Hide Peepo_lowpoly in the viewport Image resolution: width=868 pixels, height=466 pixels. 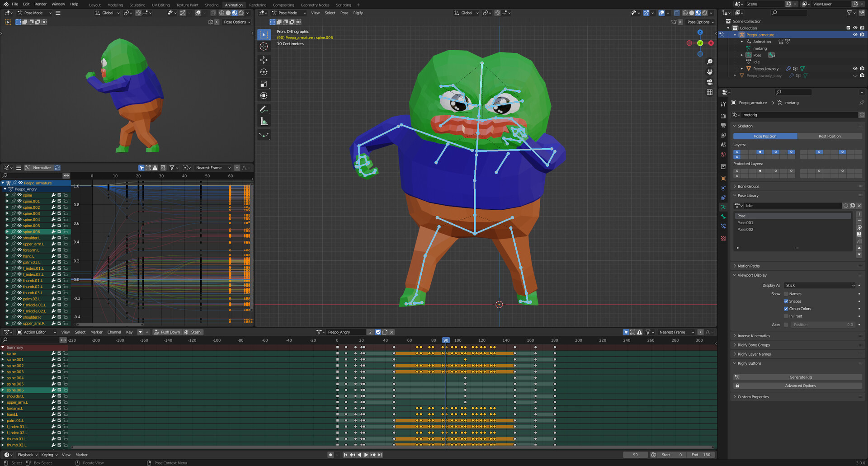click(x=854, y=68)
